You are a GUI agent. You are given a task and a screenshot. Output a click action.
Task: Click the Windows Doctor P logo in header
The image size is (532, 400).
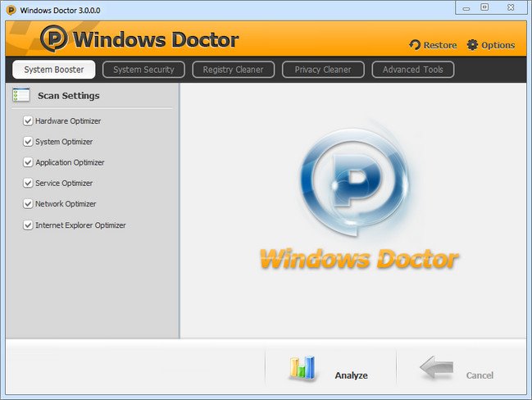pos(54,39)
